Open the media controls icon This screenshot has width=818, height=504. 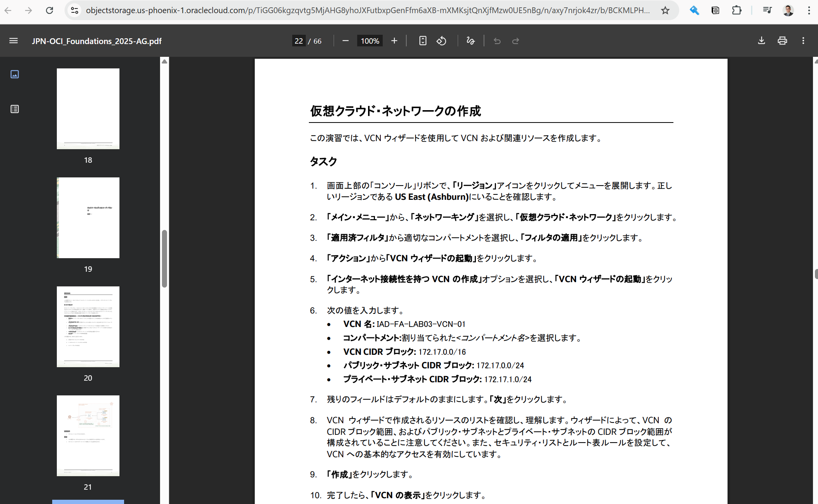click(x=767, y=10)
